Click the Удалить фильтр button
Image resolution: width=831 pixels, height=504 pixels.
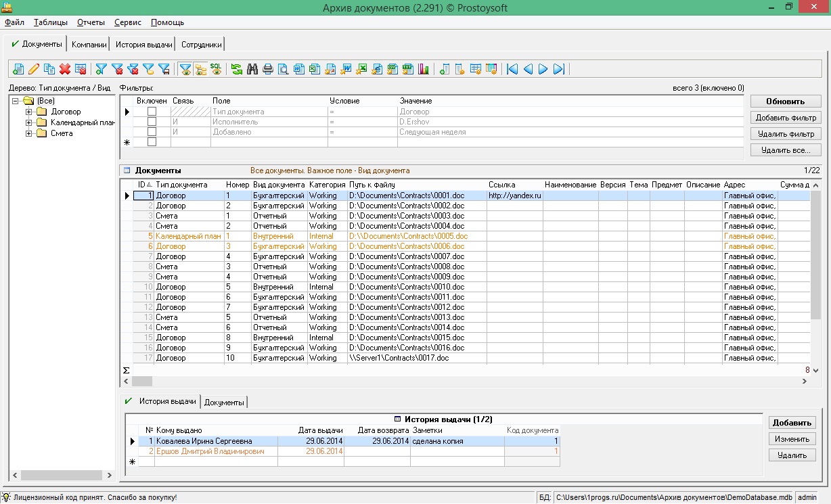click(x=785, y=134)
